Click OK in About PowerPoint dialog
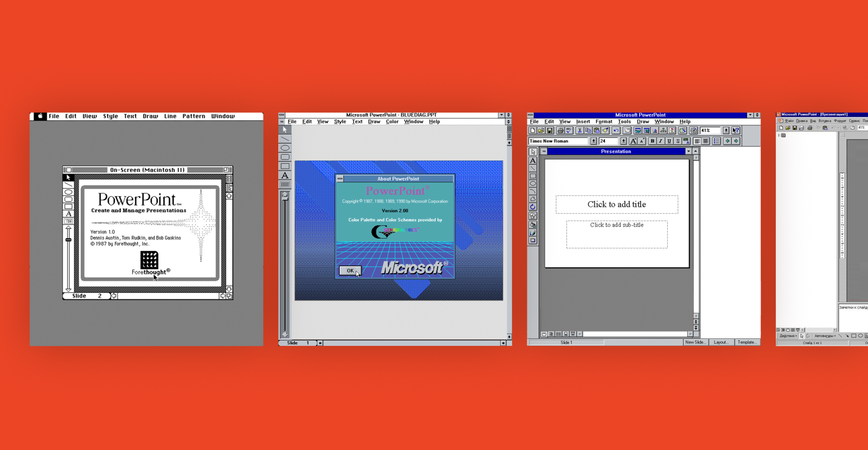The width and height of the screenshot is (868, 450). point(350,271)
